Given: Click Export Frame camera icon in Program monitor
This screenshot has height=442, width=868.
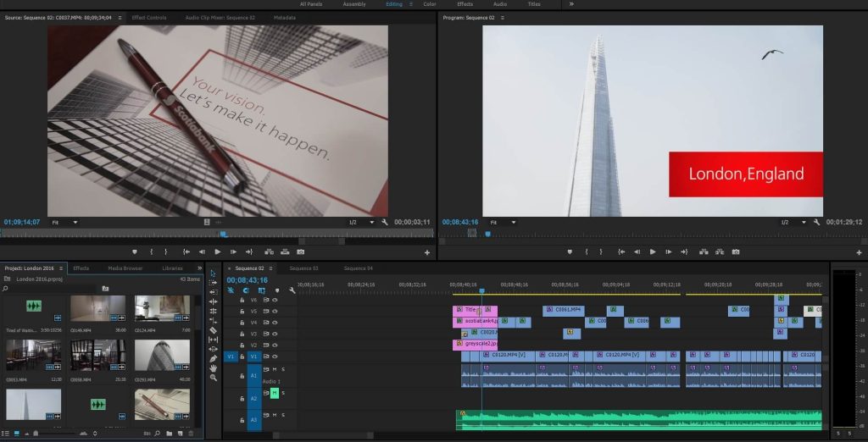Looking at the screenshot, I should [736, 251].
